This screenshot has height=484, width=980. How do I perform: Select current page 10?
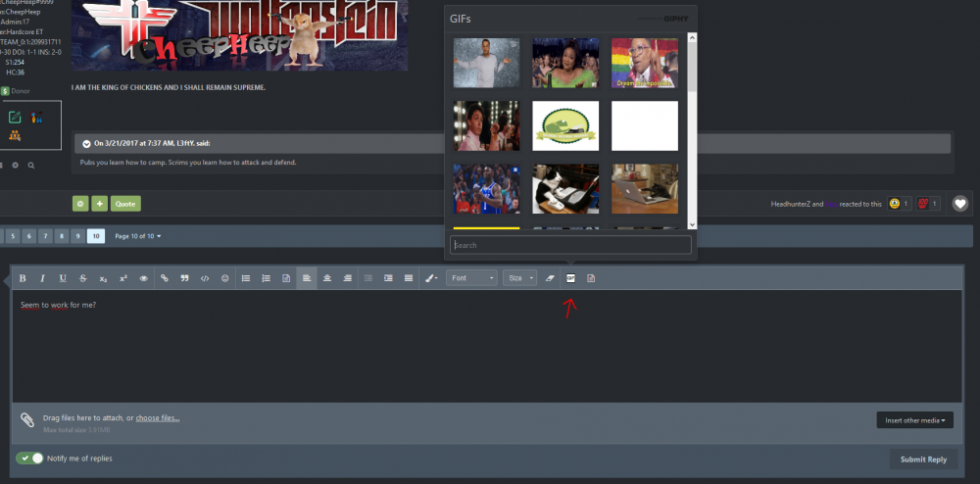[96, 236]
